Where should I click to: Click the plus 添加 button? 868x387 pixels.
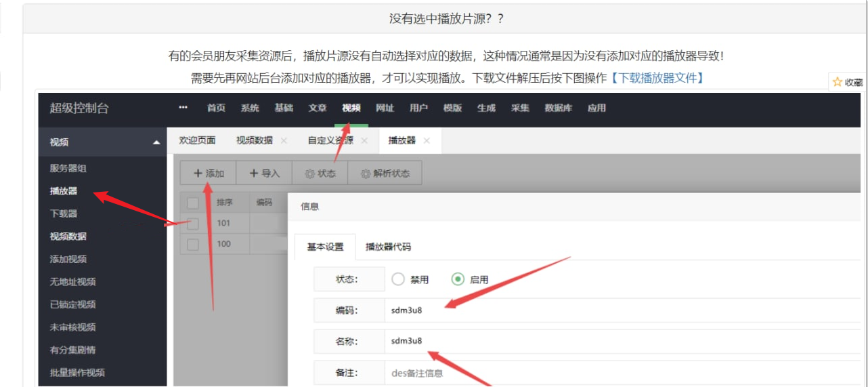pos(208,174)
